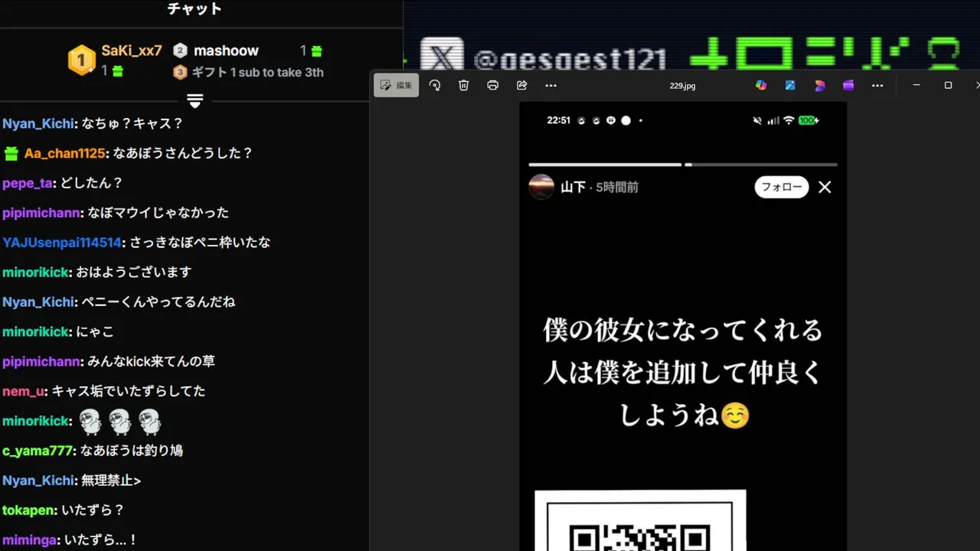Maximize the Photos window

[x=948, y=85]
